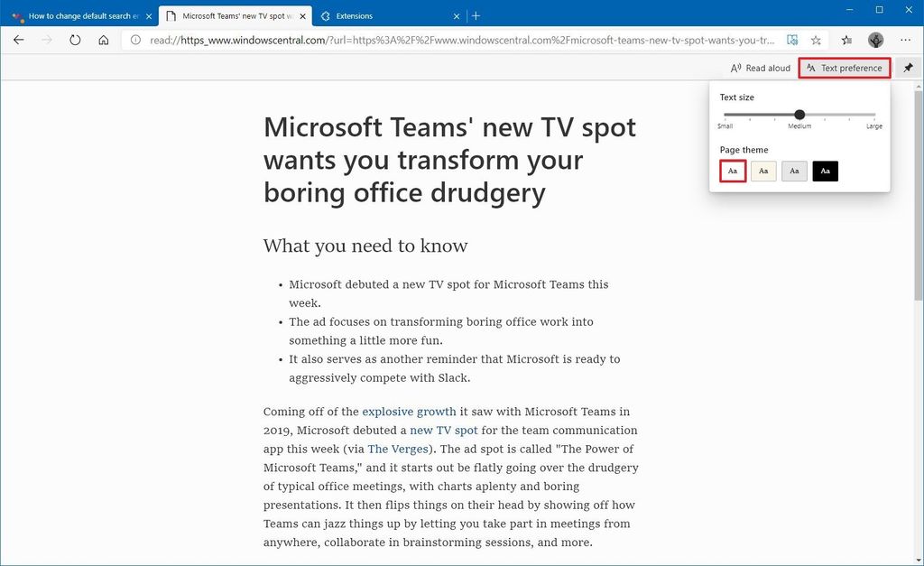The width and height of the screenshot is (924, 566).
Task: Switch to the sepia page theme
Action: [x=763, y=171]
